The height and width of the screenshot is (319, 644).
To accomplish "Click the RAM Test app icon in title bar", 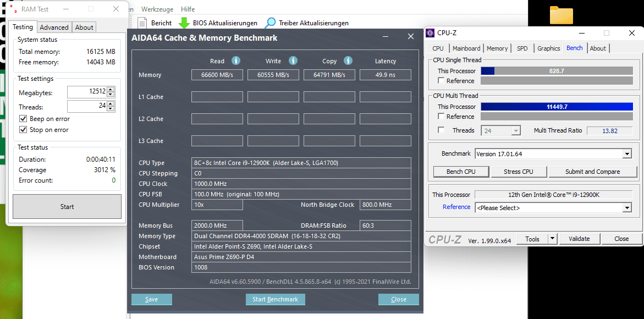I will pos(14,9).
